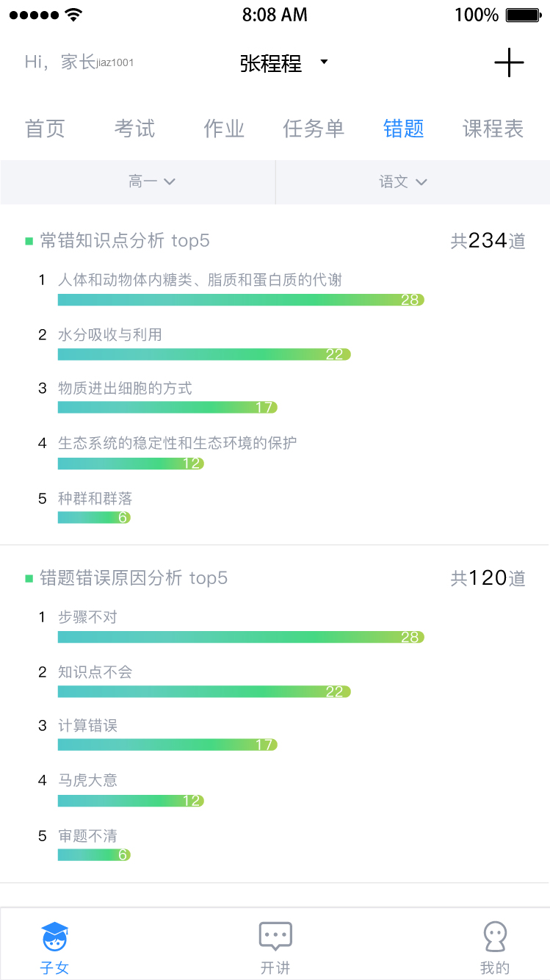Image resolution: width=550 pixels, height=980 pixels.
Task: Open the 物质进出细胞的方式 knowledge point
Action: point(125,389)
